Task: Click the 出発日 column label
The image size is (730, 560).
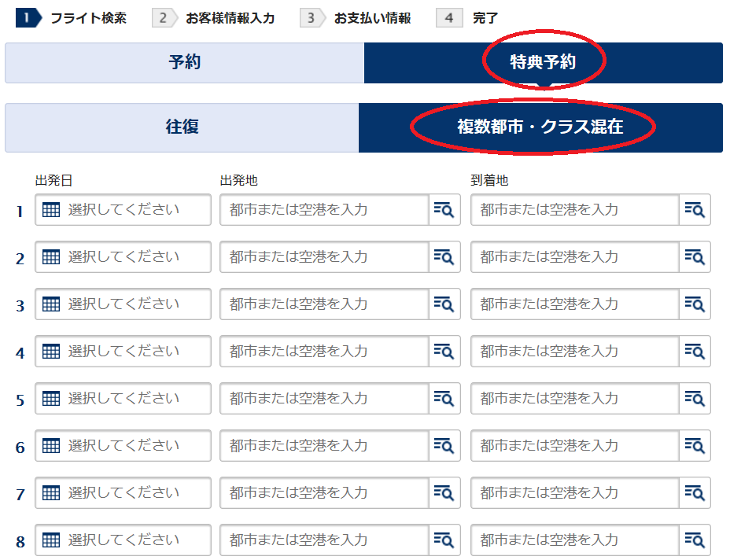Action: [x=53, y=181]
